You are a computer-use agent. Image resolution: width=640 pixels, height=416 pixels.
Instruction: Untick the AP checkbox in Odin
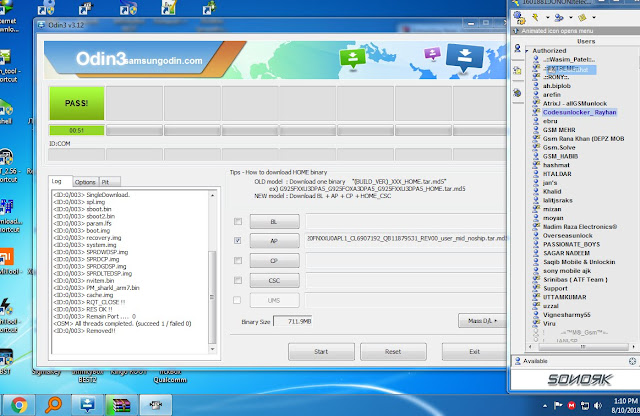(x=238, y=241)
